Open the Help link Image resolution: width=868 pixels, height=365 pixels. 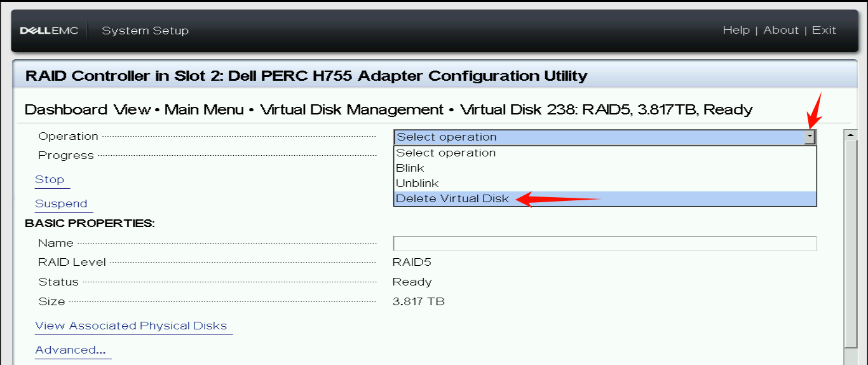tap(736, 30)
